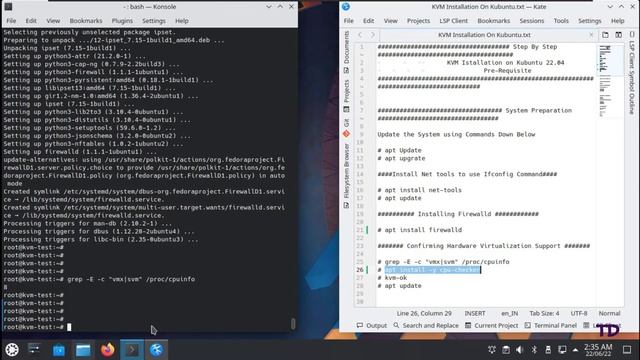640x360 pixels.
Task: Open Plugins menu in Konsole
Action: (x=122, y=21)
